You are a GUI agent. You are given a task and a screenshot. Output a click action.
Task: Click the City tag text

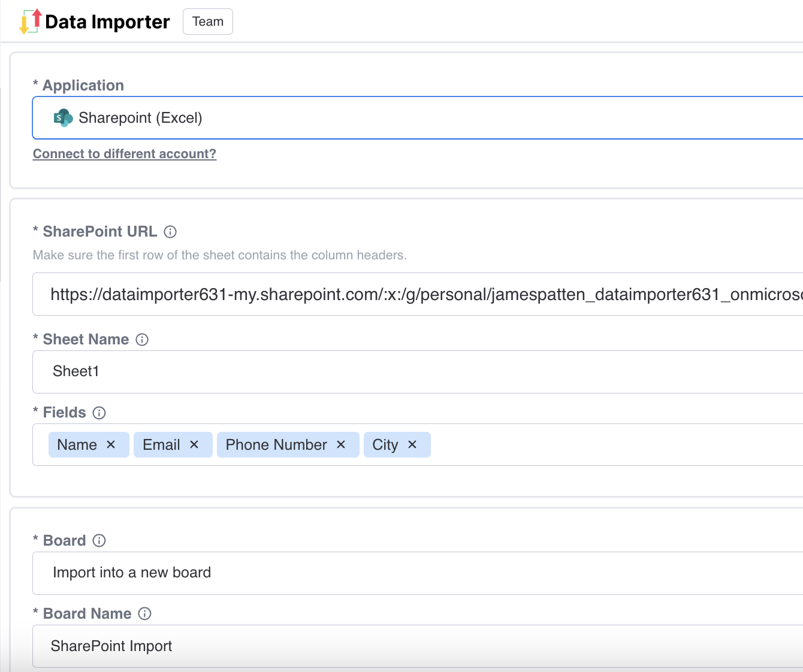coord(385,444)
